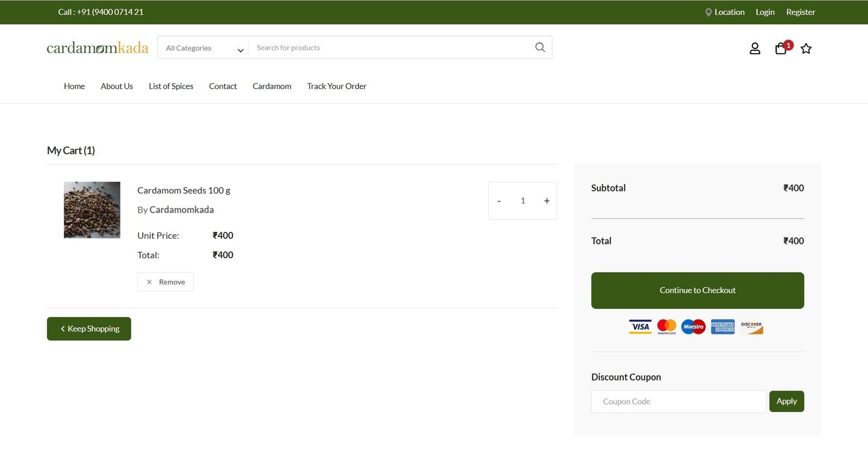Focus the Coupon Code field

coord(678,402)
